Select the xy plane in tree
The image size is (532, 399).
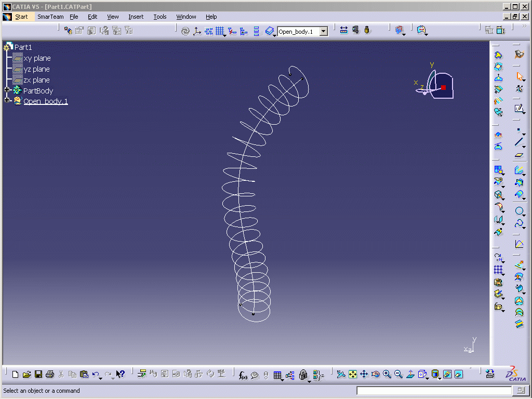click(37, 58)
